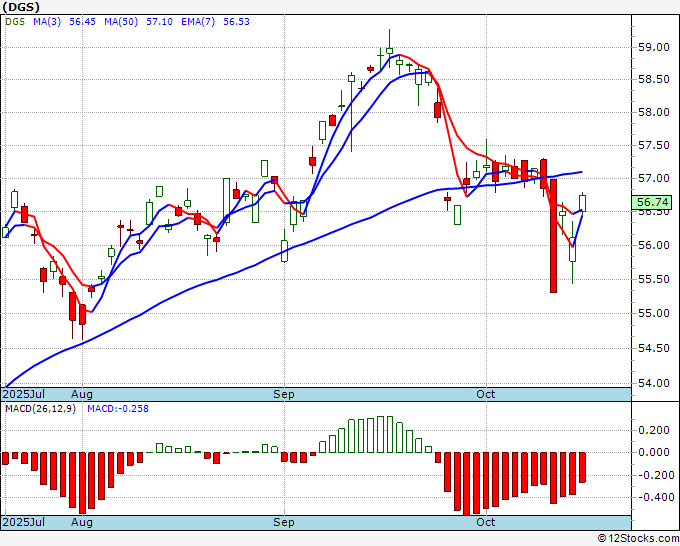Select the EMA(7) legend label
This screenshot has height=546, width=680.
point(198,22)
